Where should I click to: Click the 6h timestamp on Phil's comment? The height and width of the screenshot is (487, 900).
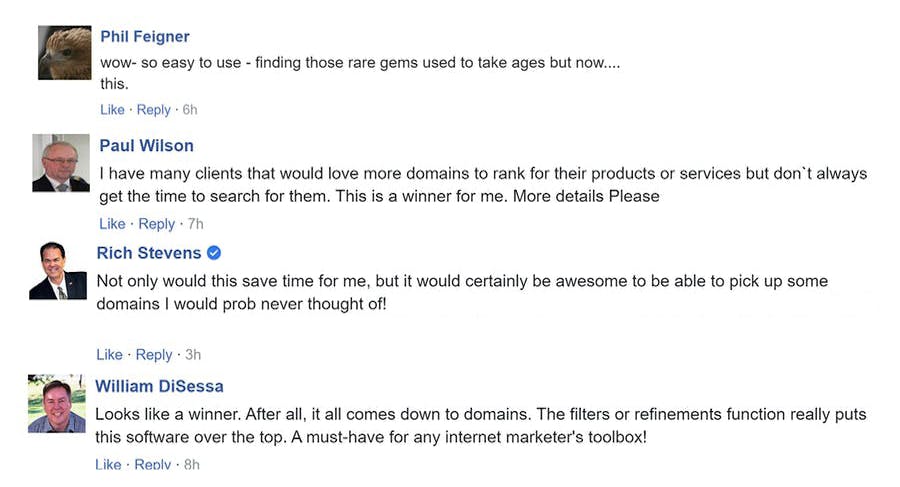point(189,110)
